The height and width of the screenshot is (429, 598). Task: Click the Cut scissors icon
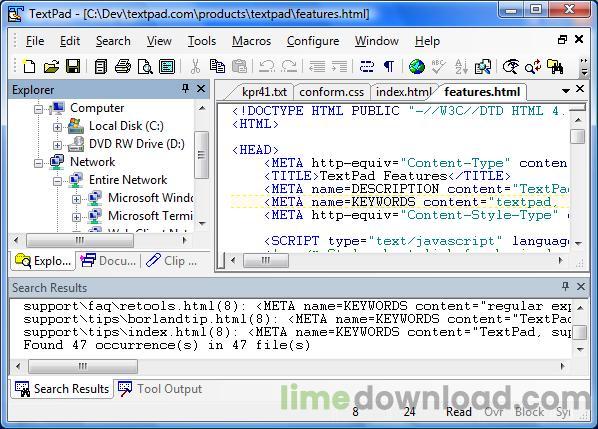tap(195, 66)
